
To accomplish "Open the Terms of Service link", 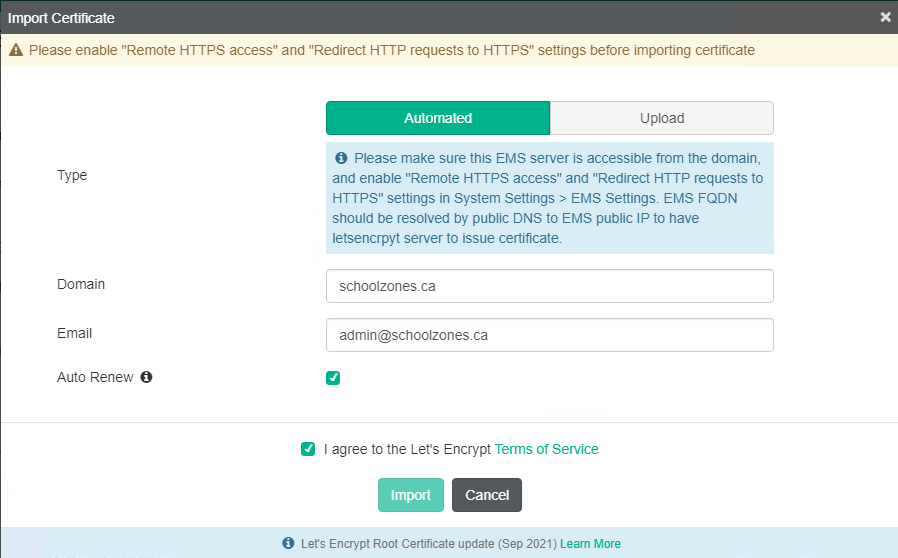I will tap(546, 449).
